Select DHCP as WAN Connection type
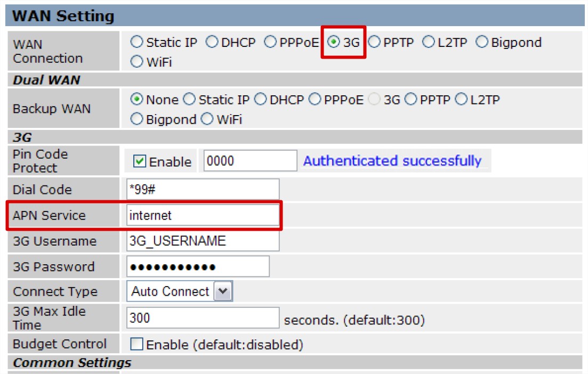 (212, 43)
